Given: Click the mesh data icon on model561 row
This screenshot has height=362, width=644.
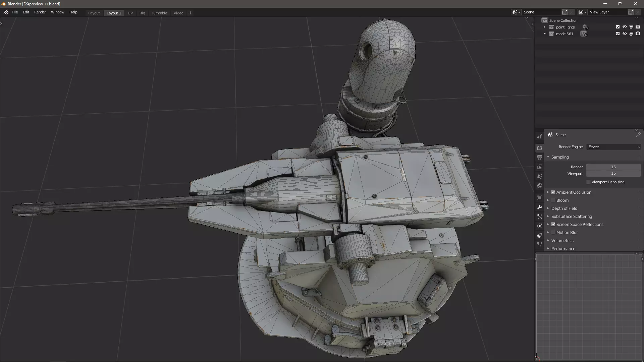Looking at the screenshot, I should point(584,34).
